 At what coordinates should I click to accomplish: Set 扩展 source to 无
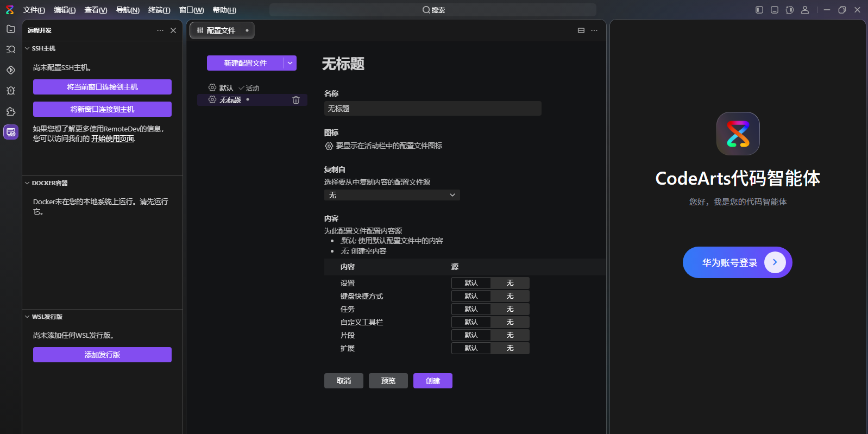[x=510, y=348]
